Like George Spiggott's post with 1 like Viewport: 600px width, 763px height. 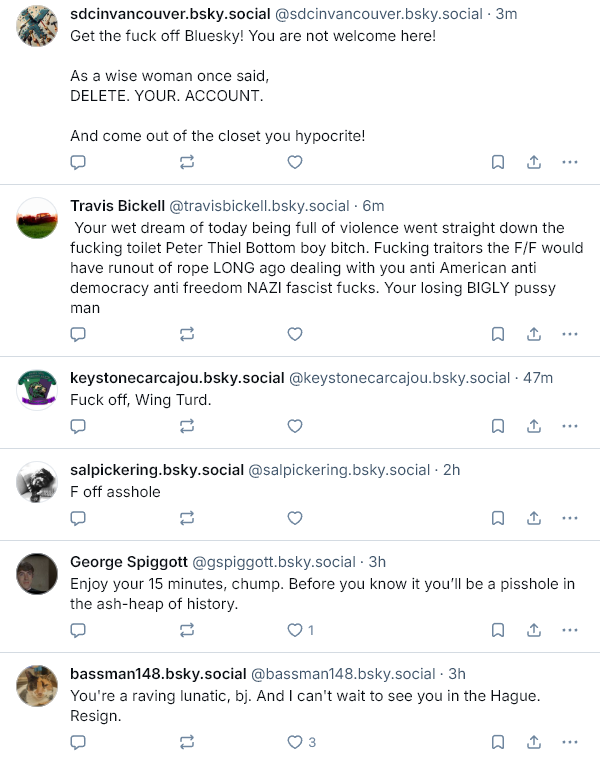295,630
